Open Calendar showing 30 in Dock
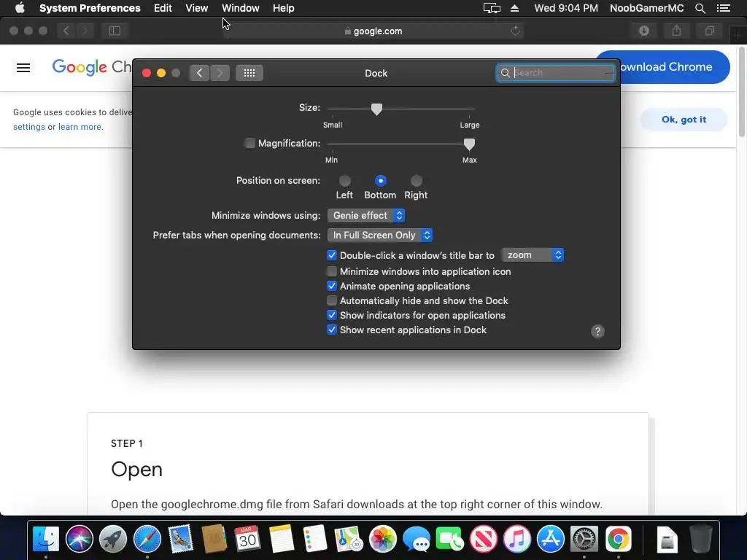The width and height of the screenshot is (747, 560). pyautogui.click(x=248, y=539)
